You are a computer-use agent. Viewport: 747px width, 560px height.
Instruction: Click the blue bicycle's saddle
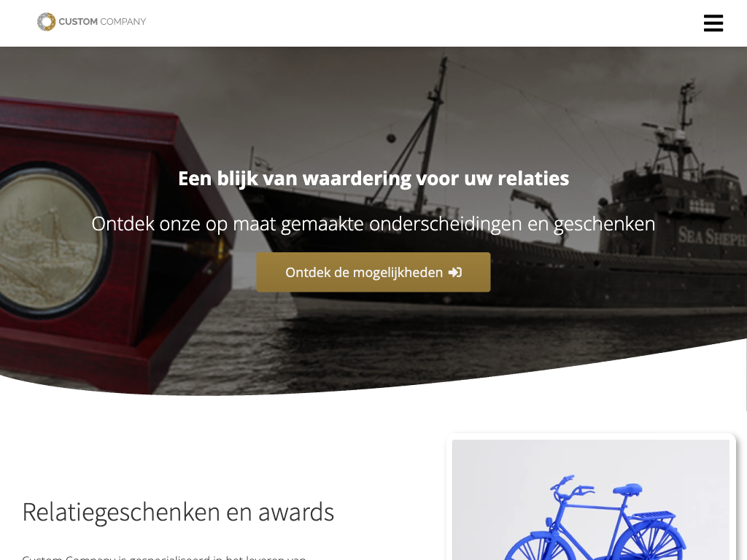click(627, 489)
